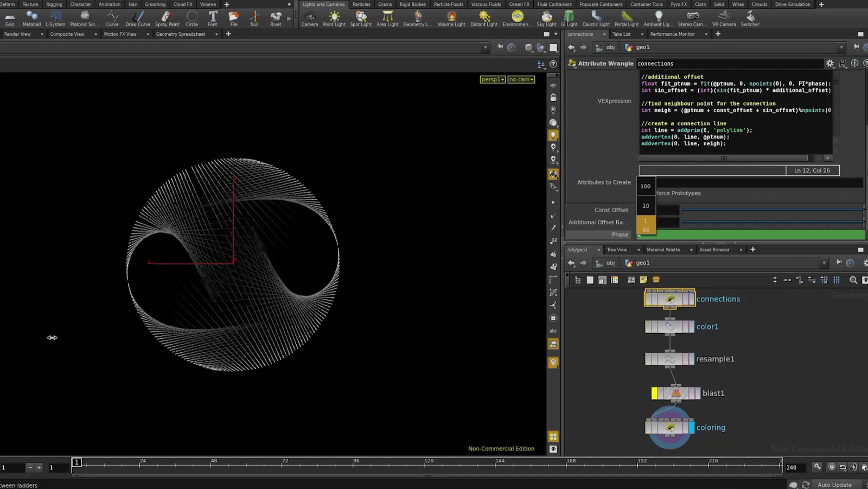Open the persp1 view dropdown
This screenshot has width=868, height=489.
point(492,79)
